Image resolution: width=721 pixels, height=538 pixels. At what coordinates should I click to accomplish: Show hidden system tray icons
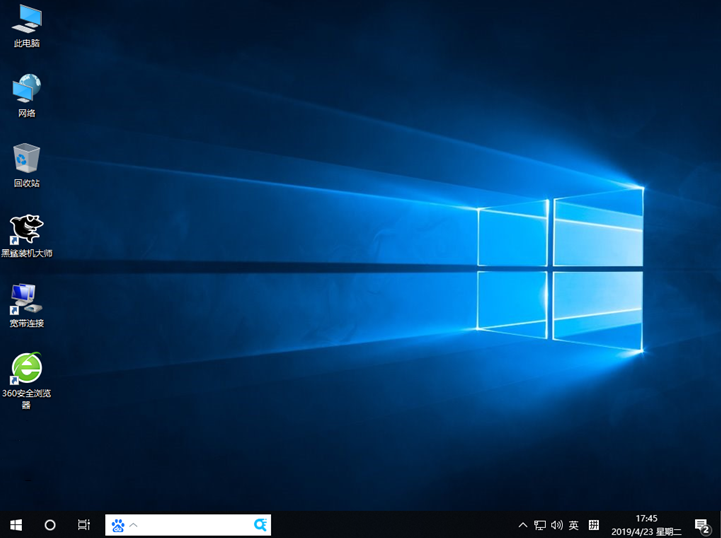523,525
